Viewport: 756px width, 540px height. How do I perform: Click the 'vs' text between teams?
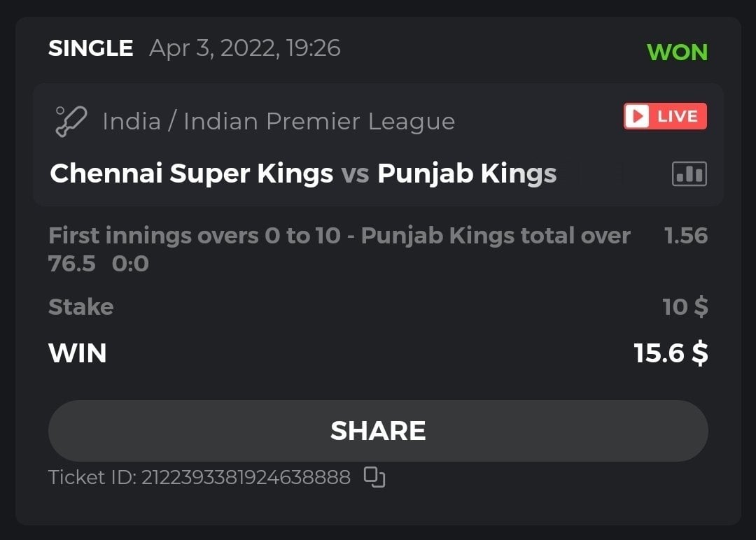pos(355,173)
